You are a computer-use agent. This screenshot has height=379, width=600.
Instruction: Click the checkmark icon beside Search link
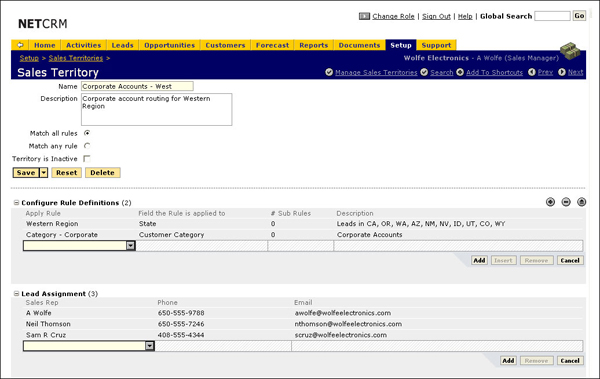pos(424,72)
